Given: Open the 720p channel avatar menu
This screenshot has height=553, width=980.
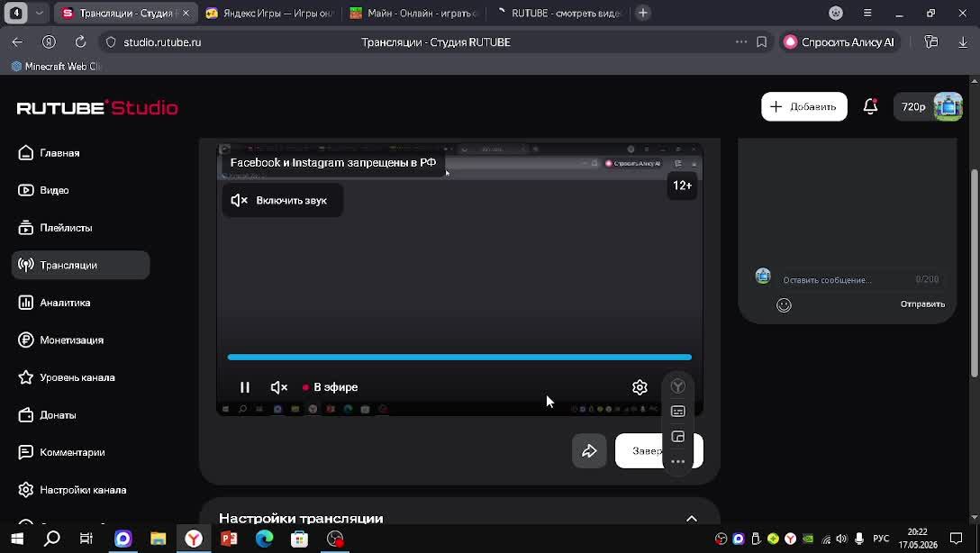Looking at the screenshot, I should pos(929,107).
